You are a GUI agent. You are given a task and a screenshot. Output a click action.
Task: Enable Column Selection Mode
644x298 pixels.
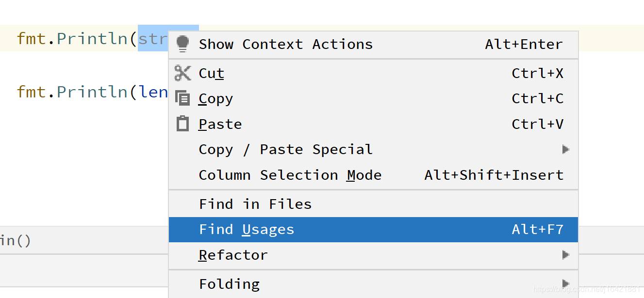289,174
